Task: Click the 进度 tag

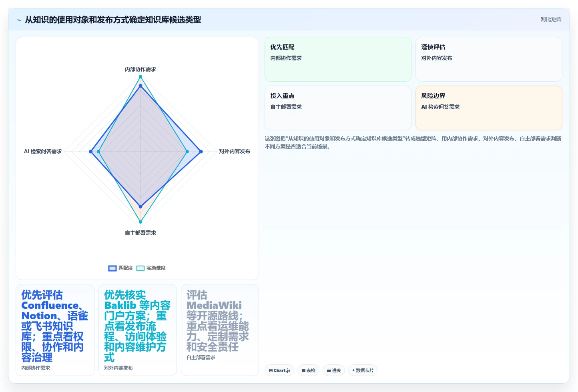Action: point(334,370)
